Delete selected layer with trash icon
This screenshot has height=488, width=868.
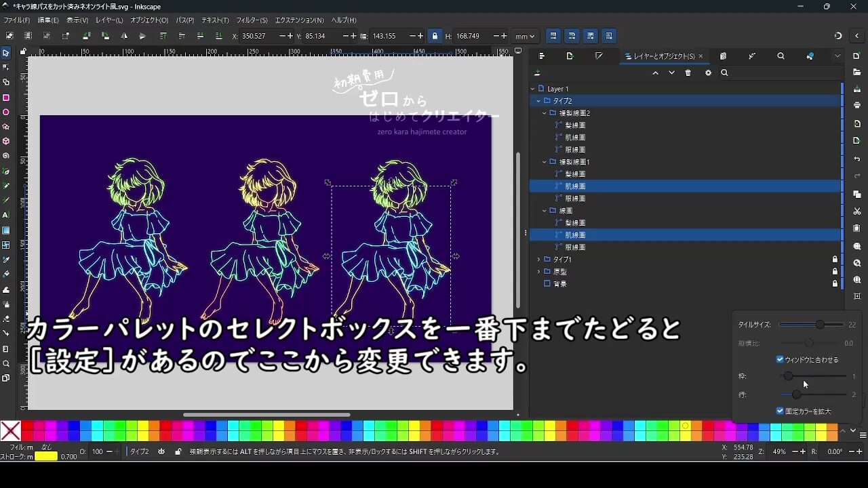[688, 73]
